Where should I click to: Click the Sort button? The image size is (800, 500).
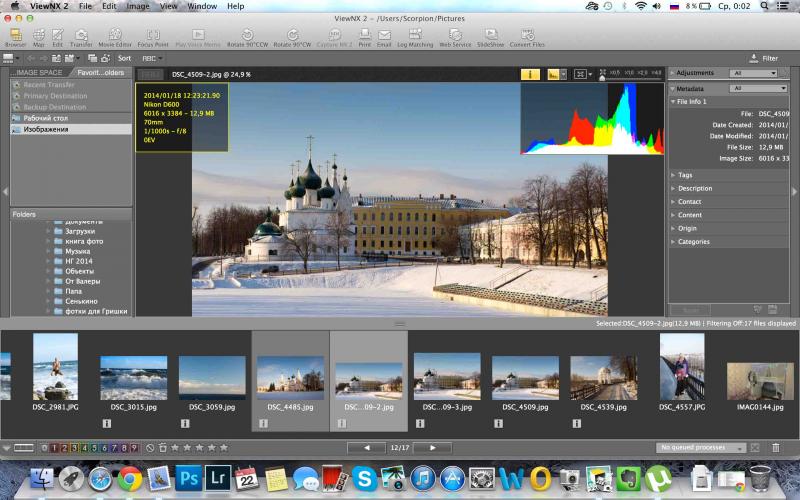(x=124, y=58)
